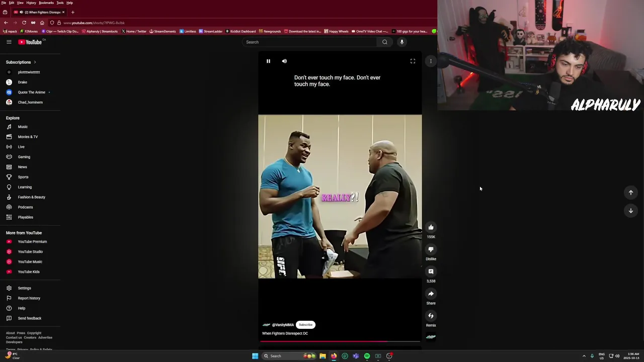
Task: Go back to the previous page
Action: [x=6, y=23]
